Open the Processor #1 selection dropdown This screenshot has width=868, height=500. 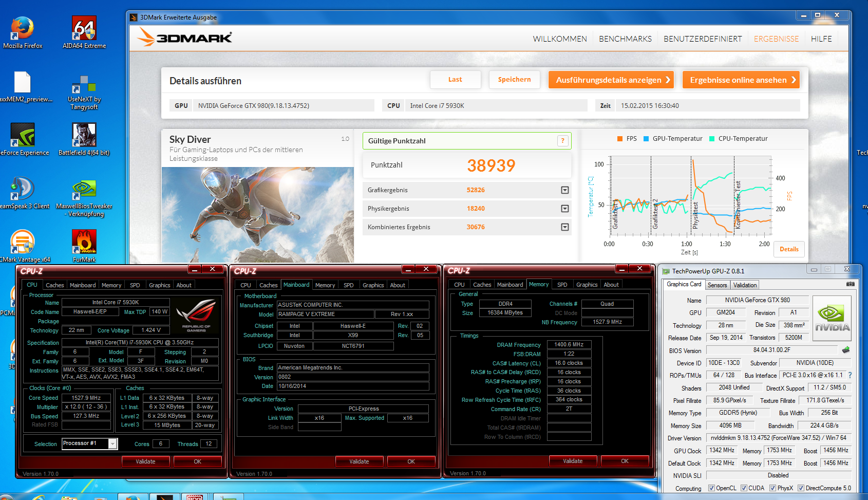pyautogui.click(x=112, y=443)
